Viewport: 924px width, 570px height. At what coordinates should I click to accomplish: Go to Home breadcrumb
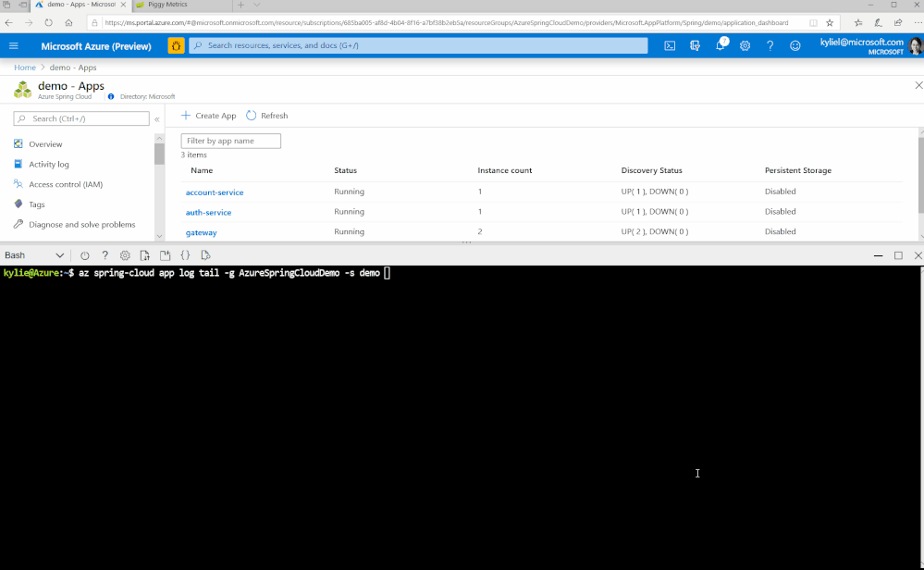coord(25,68)
